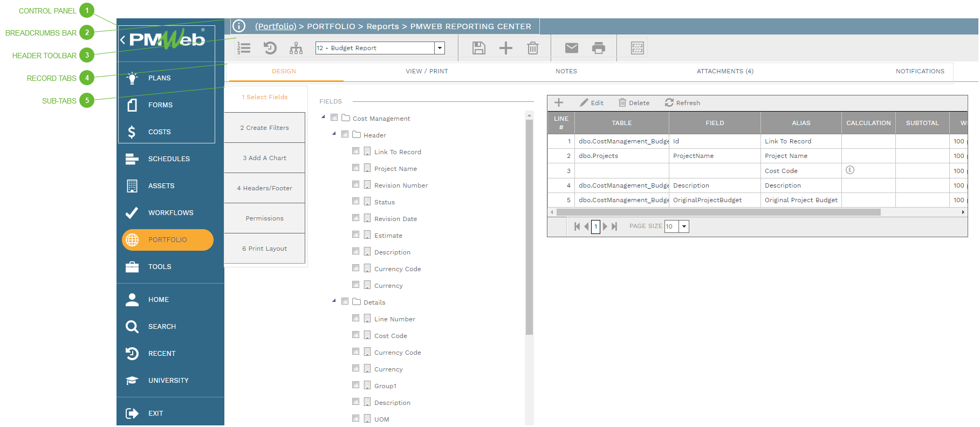Open the 6 Print Layout sub-tab
This screenshot has height=427, width=980.
pyautogui.click(x=265, y=249)
